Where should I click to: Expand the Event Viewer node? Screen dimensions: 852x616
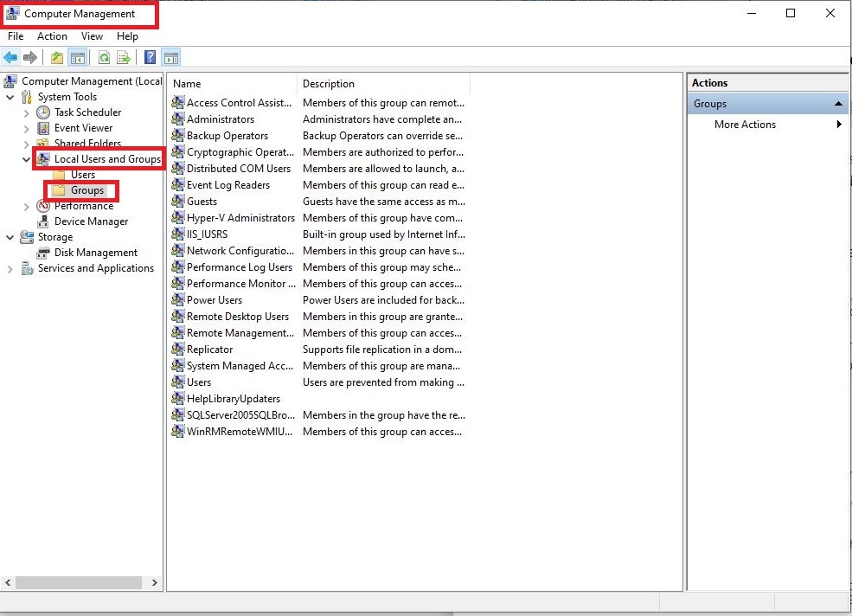26,129
